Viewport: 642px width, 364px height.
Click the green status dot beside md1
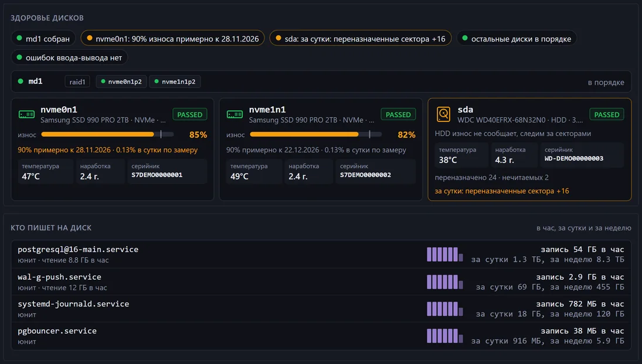[x=21, y=81]
